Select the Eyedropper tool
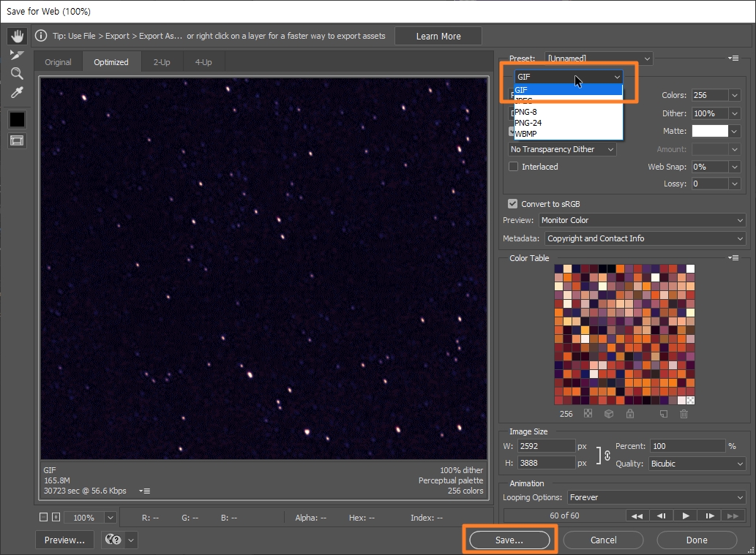This screenshot has width=756, height=555. point(17,92)
